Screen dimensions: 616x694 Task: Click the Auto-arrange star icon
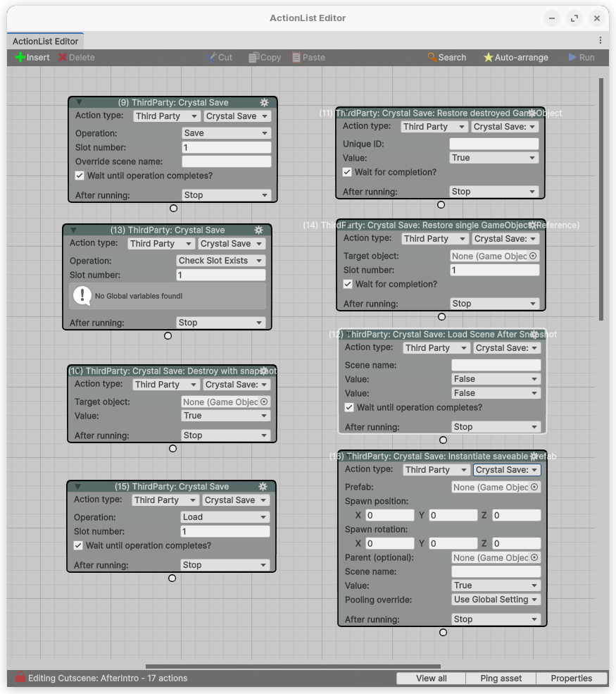coord(488,58)
